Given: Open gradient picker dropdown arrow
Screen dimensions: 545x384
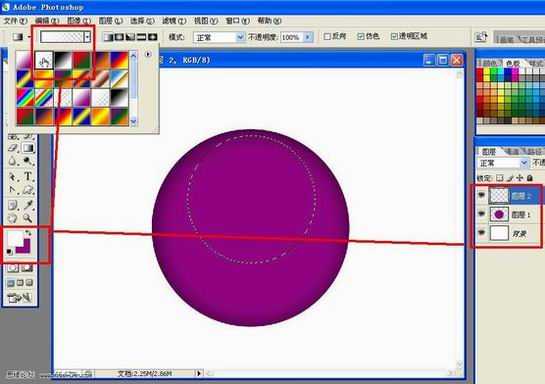Looking at the screenshot, I should (87, 36).
